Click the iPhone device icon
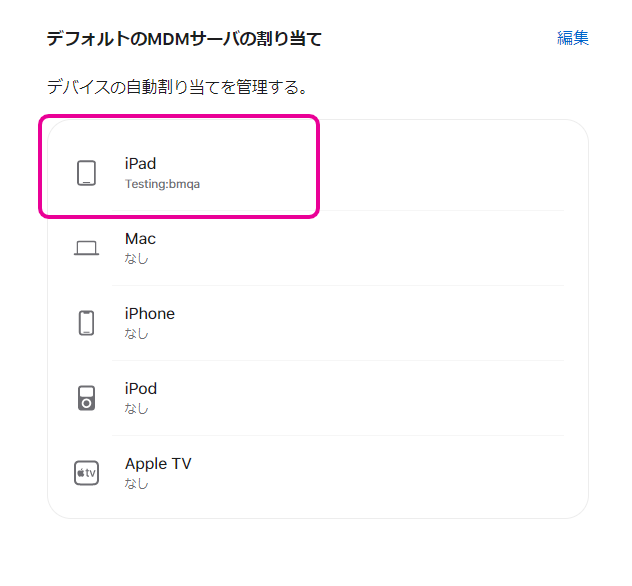The width and height of the screenshot is (632, 586). pos(87,323)
